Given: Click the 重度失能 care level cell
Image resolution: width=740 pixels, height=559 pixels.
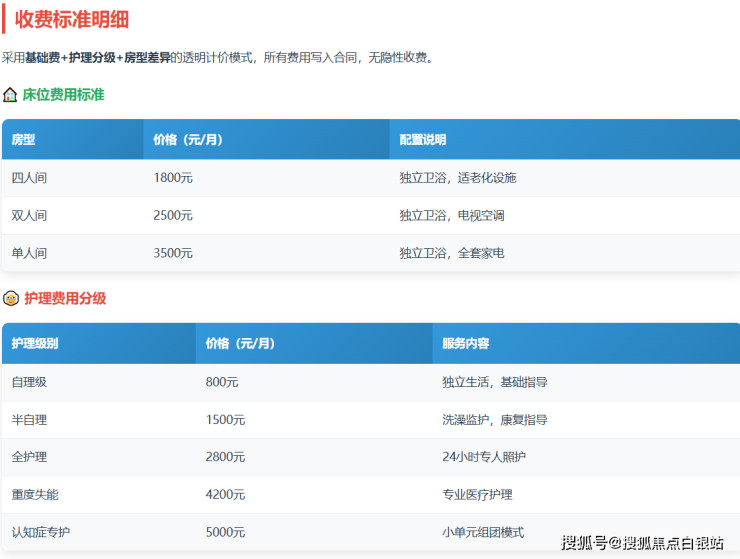Looking at the screenshot, I should pos(35,495).
